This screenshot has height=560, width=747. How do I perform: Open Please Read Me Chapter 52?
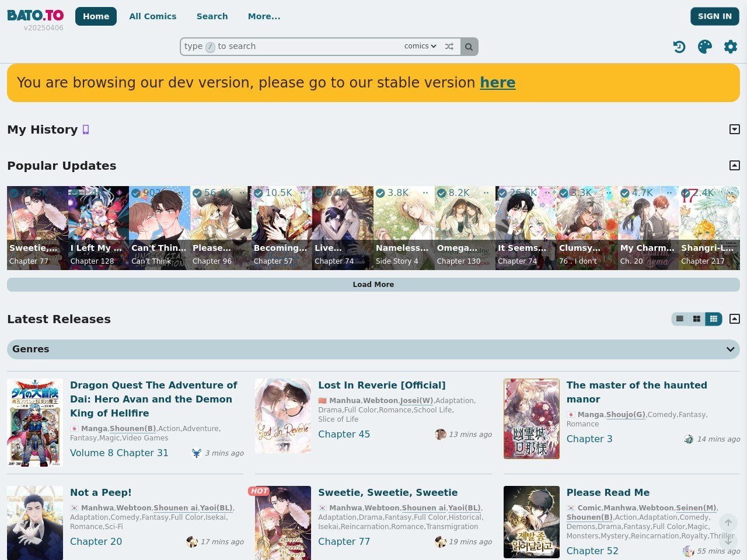point(592,551)
